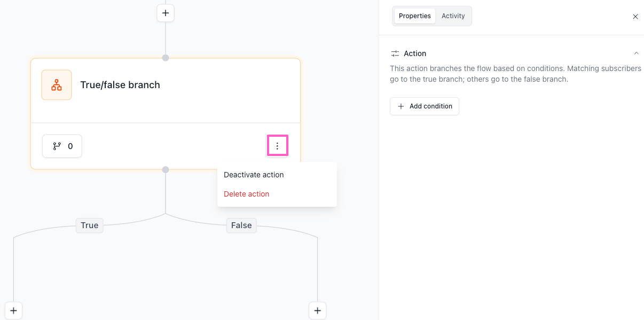Switch to the Activity tab
644x320 pixels.
453,16
